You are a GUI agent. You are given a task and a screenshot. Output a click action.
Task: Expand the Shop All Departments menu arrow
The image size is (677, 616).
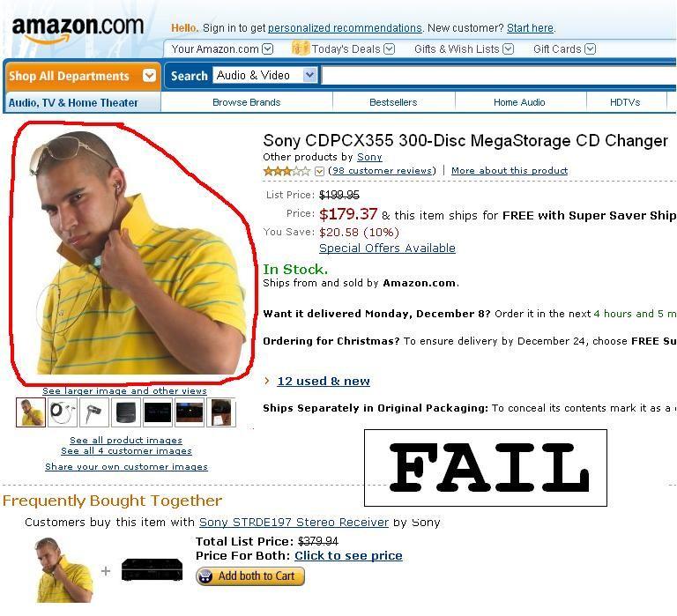tap(149, 75)
